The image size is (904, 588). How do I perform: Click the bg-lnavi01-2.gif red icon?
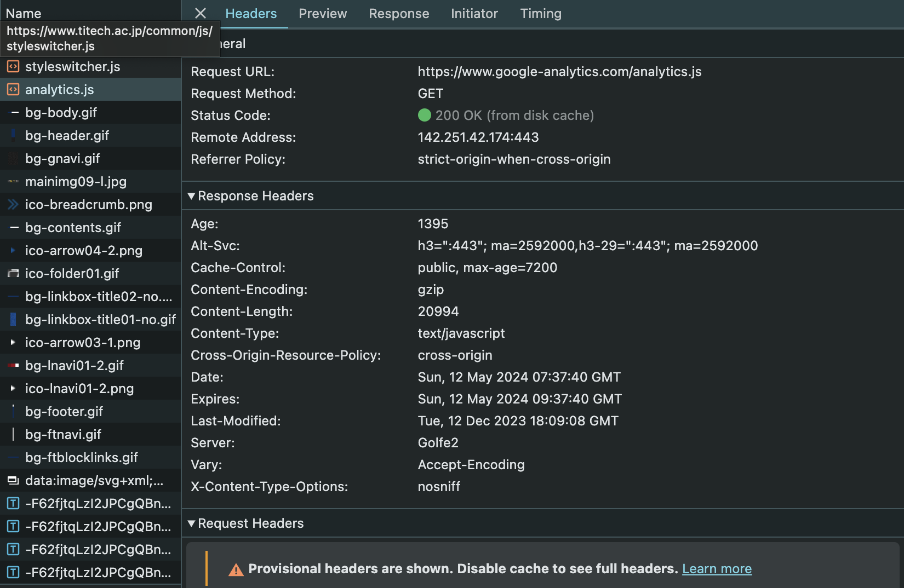coord(13,366)
